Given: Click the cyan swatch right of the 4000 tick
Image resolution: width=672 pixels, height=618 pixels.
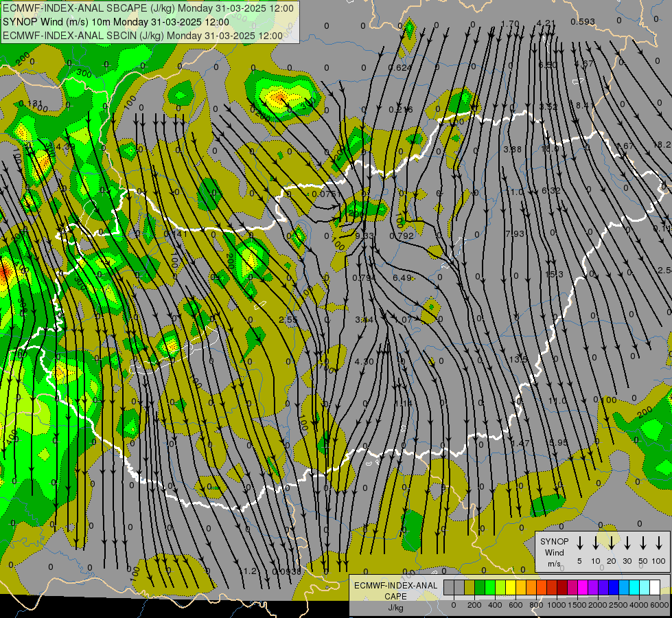Looking at the screenshot, I should (x=645, y=588).
